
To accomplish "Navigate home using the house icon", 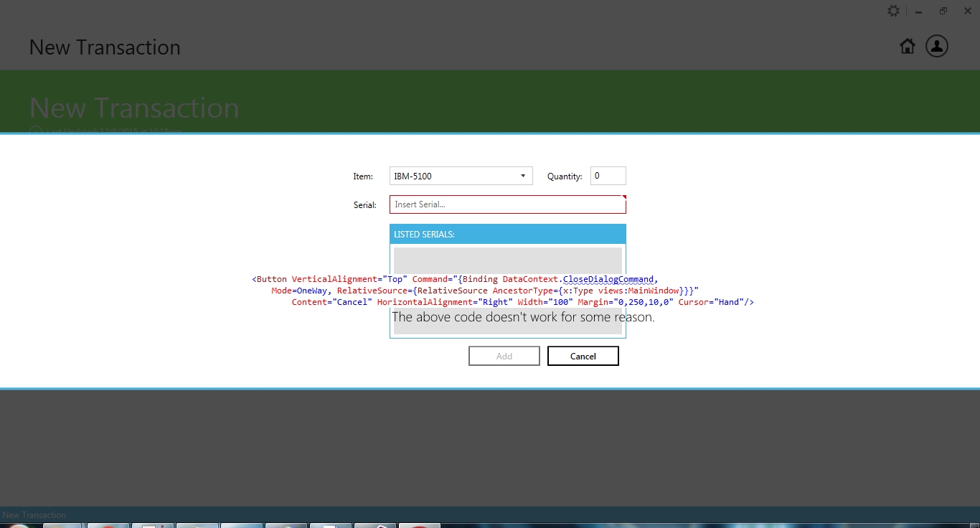I will 907,46.
